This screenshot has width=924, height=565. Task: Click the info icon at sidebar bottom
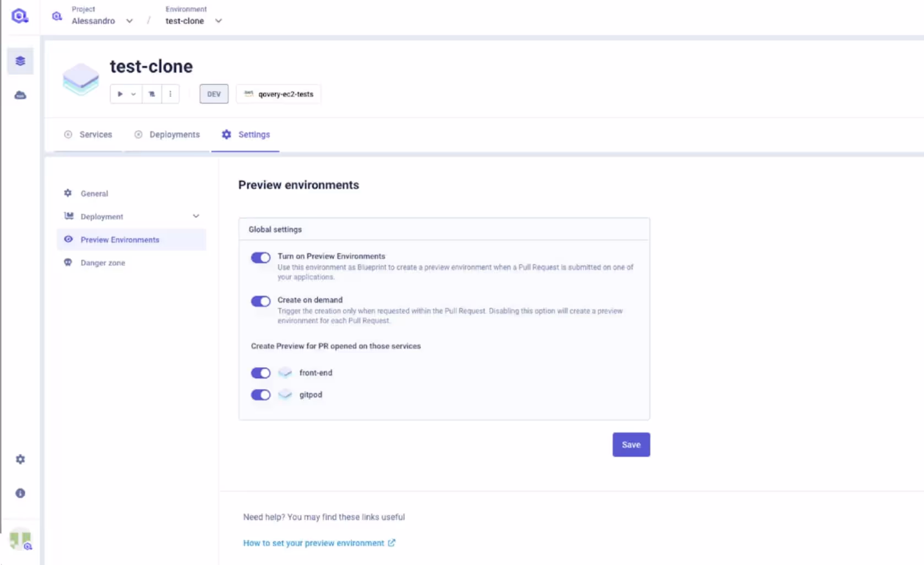pyautogui.click(x=20, y=493)
